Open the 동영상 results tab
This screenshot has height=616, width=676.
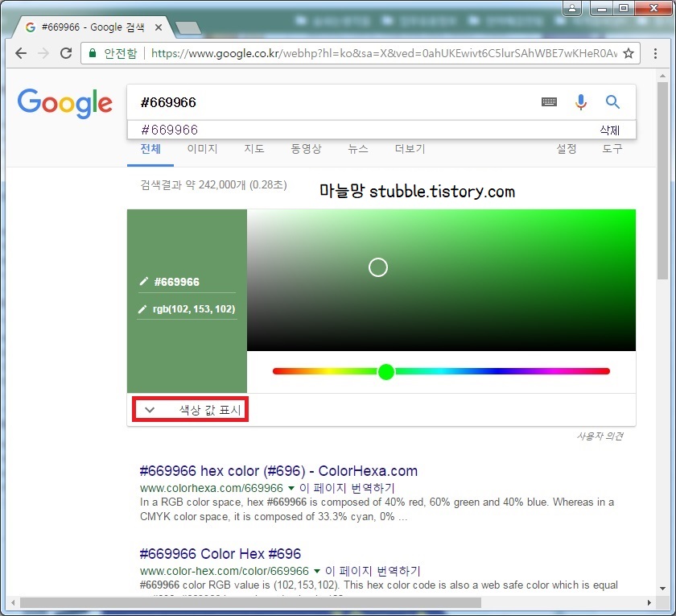click(306, 149)
